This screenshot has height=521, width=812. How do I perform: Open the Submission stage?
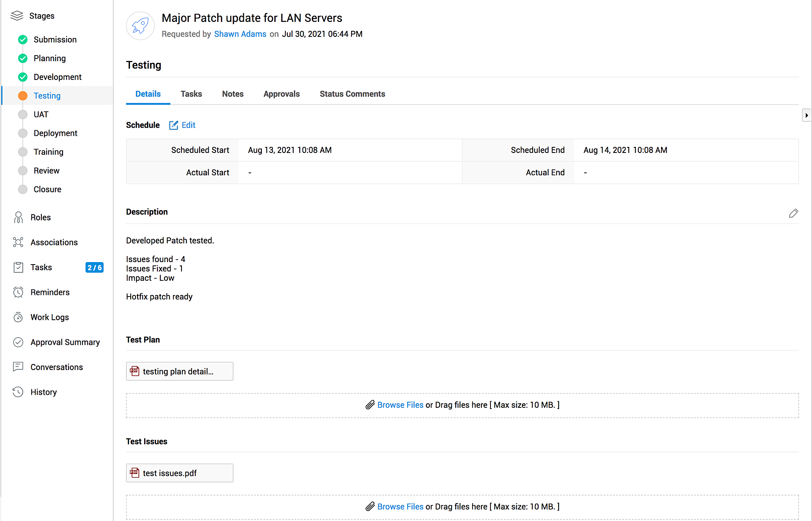(55, 40)
